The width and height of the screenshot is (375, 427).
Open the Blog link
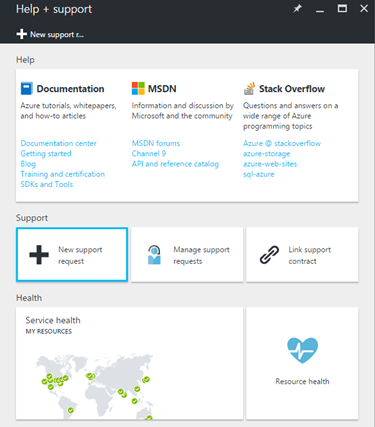pyautogui.click(x=28, y=164)
